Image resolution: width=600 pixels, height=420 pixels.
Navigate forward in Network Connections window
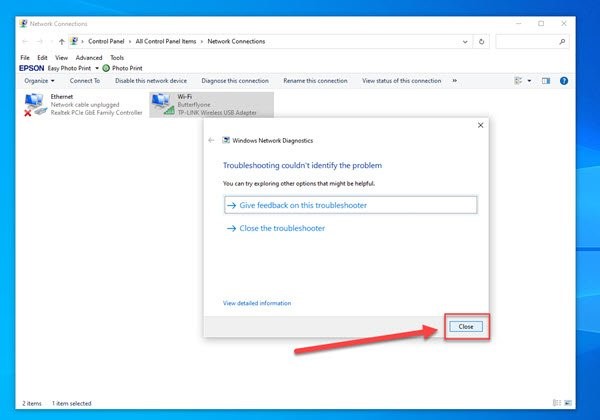point(39,41)
